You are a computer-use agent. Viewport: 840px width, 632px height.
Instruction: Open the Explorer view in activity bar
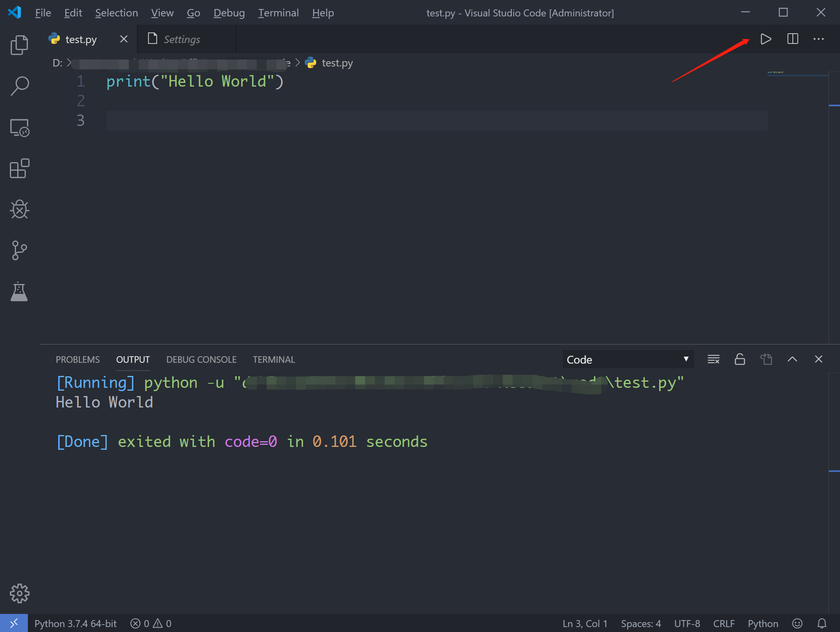(19, 45)
